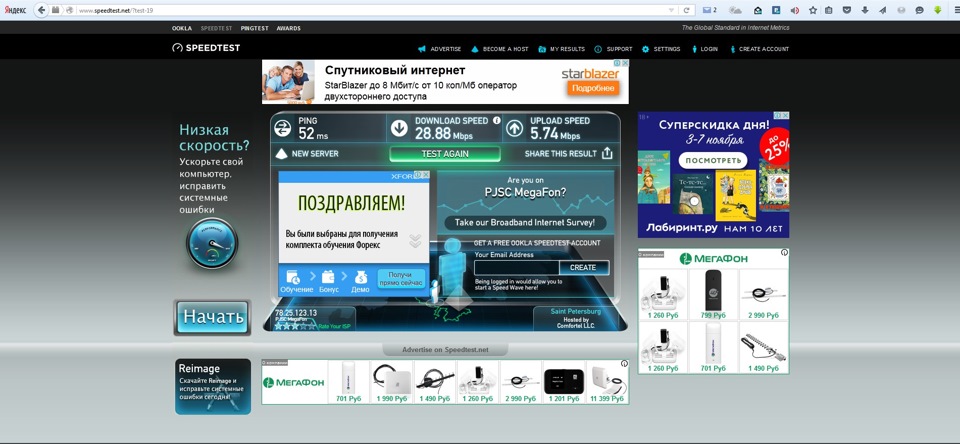Click the Advertise on Speedtest.net link
The image size is (960, 444).
coord(445,350)
